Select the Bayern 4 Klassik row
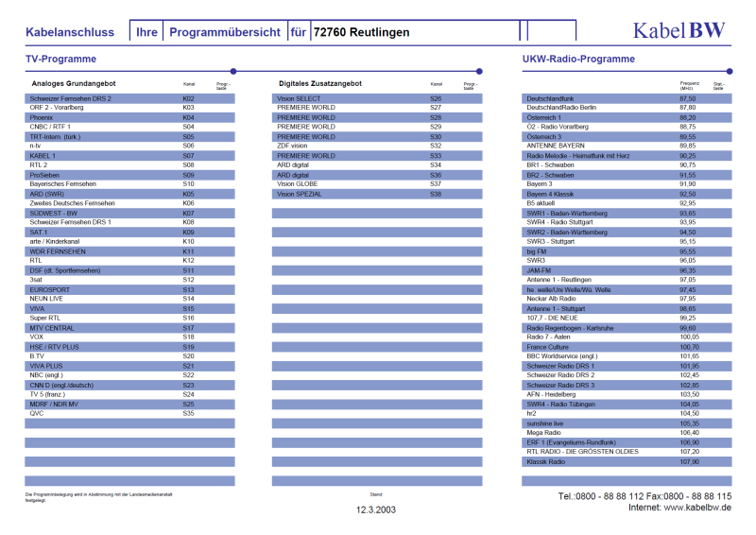756x535 pixels. point(627,194)
